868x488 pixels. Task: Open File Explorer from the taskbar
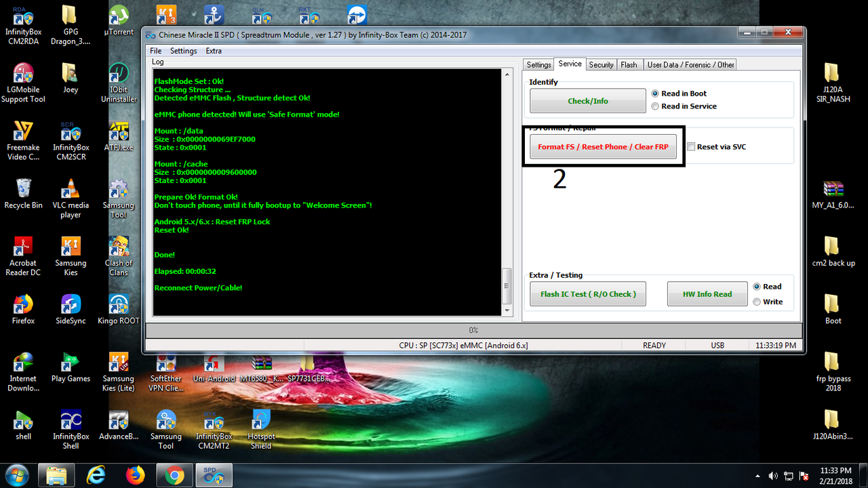56,476
